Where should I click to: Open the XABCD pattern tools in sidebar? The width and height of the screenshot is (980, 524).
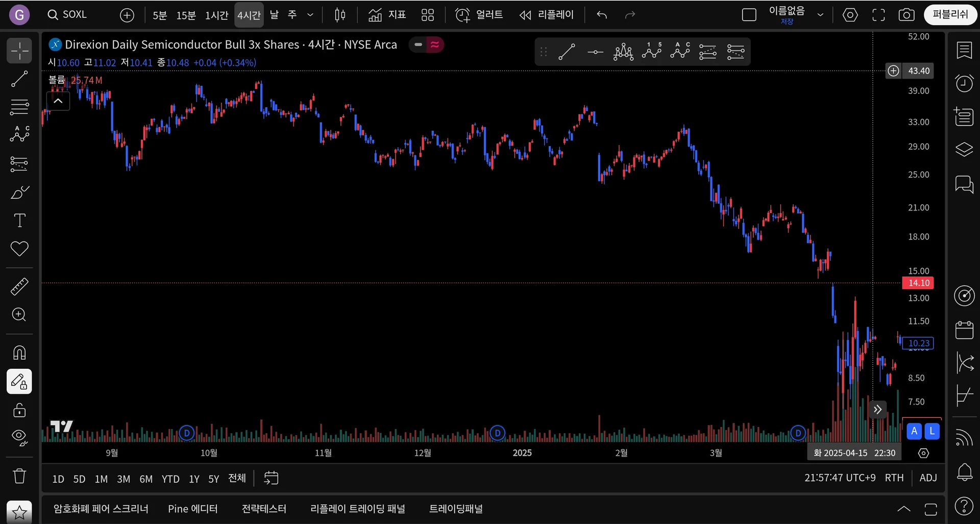point(19,135)
